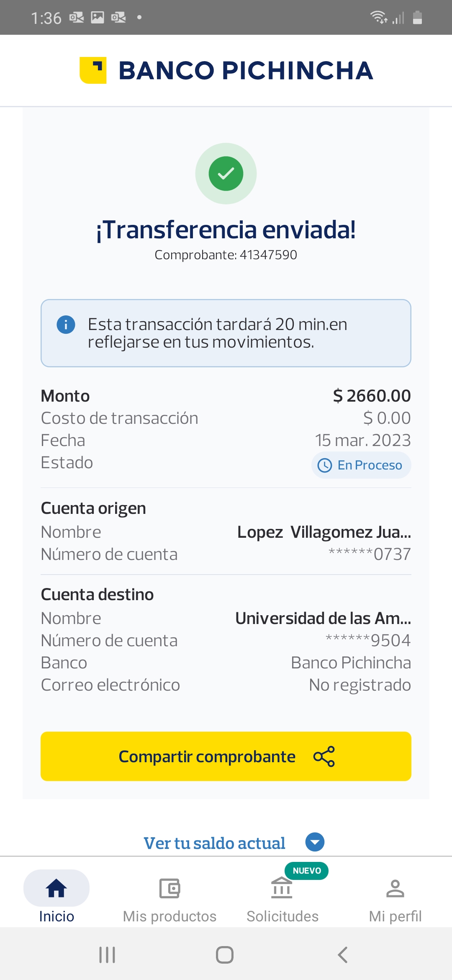Switch to Solicitudes tab label
Image resolution: width=452 pixels, height=980 pixels.
(282, 916)
